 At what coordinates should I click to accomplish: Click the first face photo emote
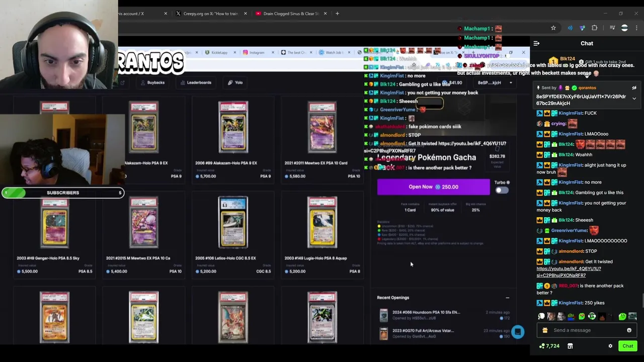click(551, 316)
